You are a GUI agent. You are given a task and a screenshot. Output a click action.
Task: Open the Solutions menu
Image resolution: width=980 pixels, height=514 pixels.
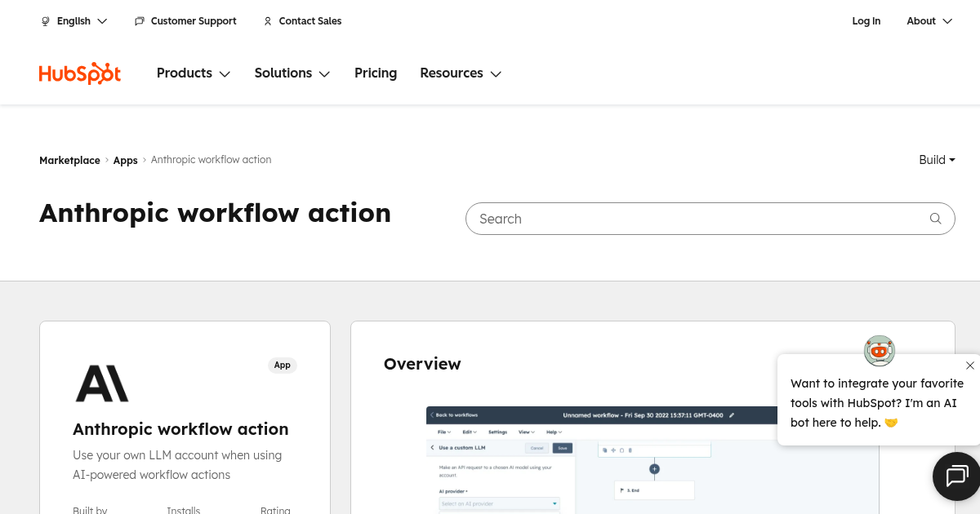click(x=292, y=73)
